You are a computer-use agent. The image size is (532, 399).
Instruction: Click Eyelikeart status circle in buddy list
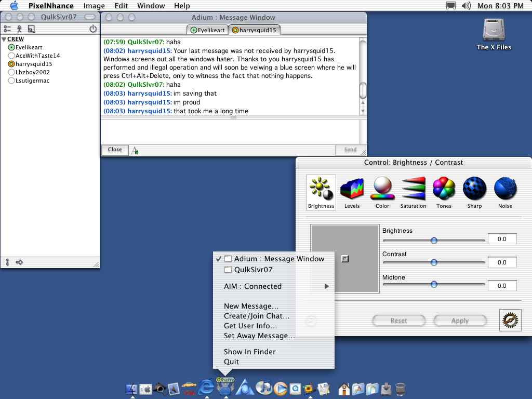[11, 47]
